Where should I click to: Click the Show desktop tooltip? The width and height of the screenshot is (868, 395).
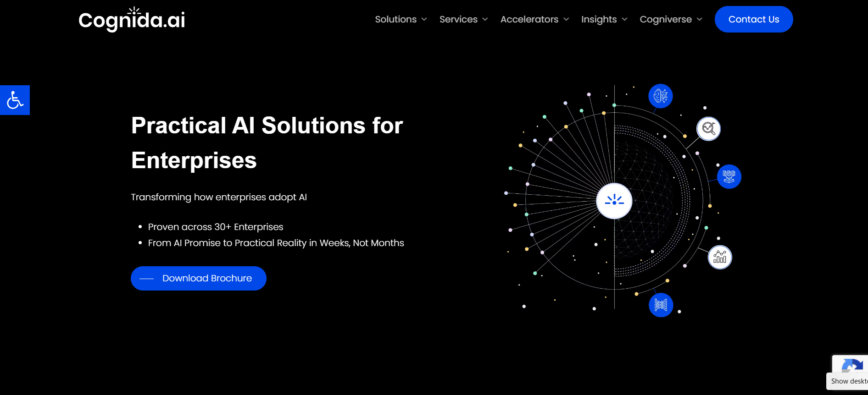click(x=847, y=381)
